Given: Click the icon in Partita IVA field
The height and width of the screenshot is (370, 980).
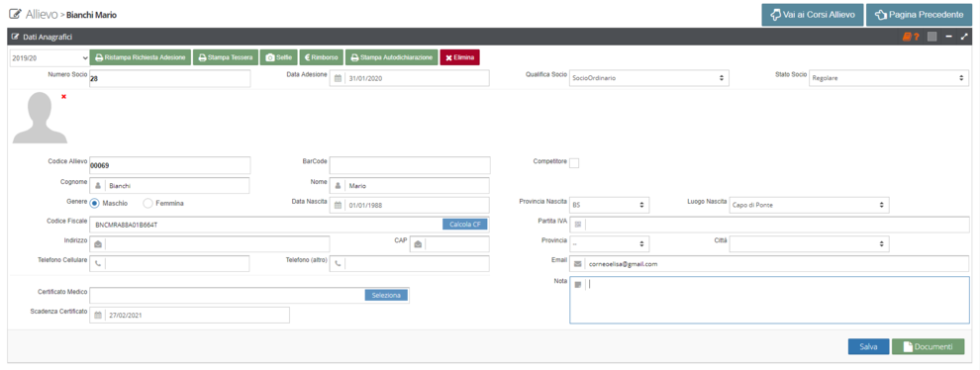Looking at the screenshot, I should point(578,225).
